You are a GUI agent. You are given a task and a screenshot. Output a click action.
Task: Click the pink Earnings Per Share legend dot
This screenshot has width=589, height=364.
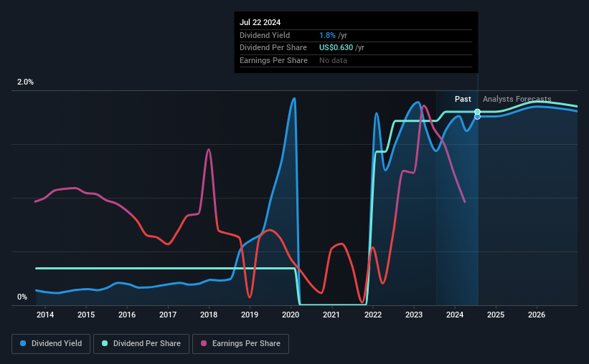point(204,343)
